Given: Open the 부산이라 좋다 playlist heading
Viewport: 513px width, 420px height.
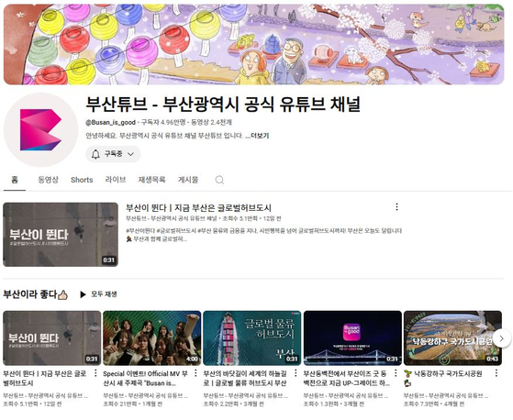Looking at the screenshot, I should (x=36, y=294).
